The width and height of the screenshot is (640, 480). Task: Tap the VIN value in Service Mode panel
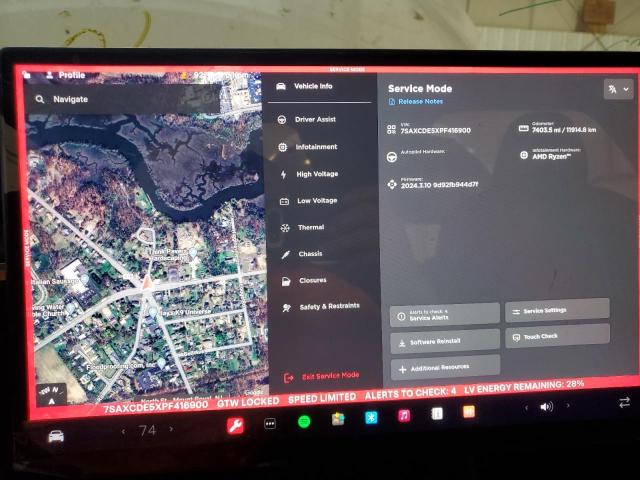435,130
